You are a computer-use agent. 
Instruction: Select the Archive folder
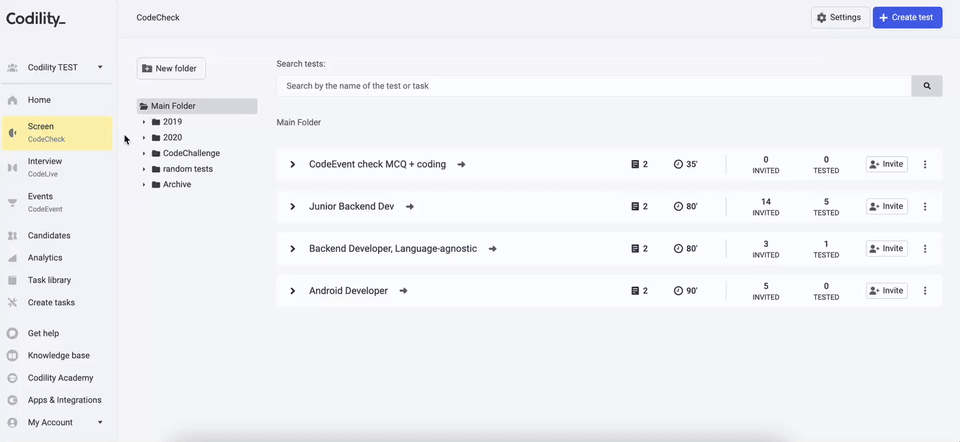177,185
